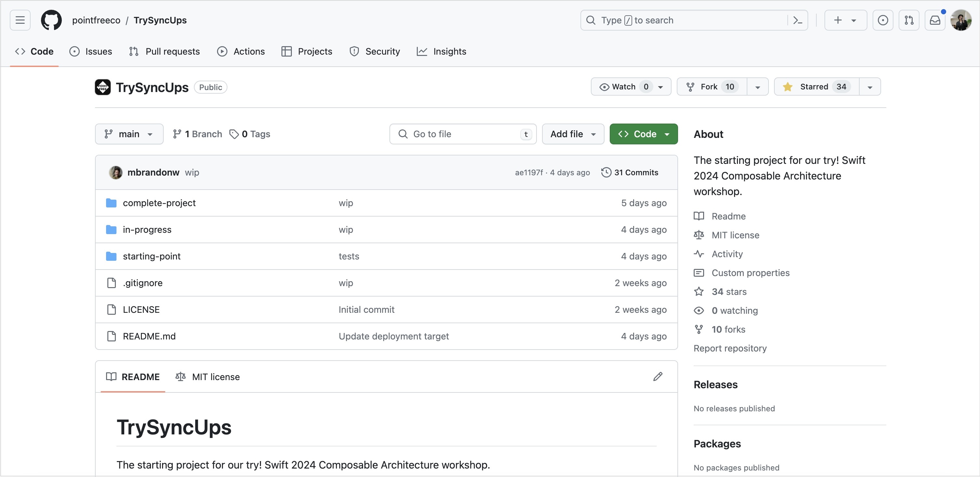Edit README with the pencil icon
Image resolution: width=980 pixels, height=477 pixels.
pyautogui.click(x=658, y=376)
